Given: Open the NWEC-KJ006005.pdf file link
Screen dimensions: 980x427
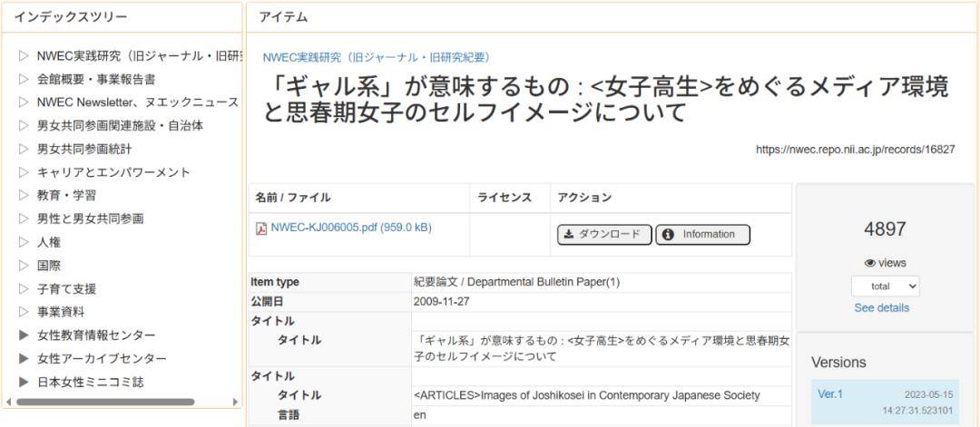Looking at the screenshot, I should [x=350, y=228].
